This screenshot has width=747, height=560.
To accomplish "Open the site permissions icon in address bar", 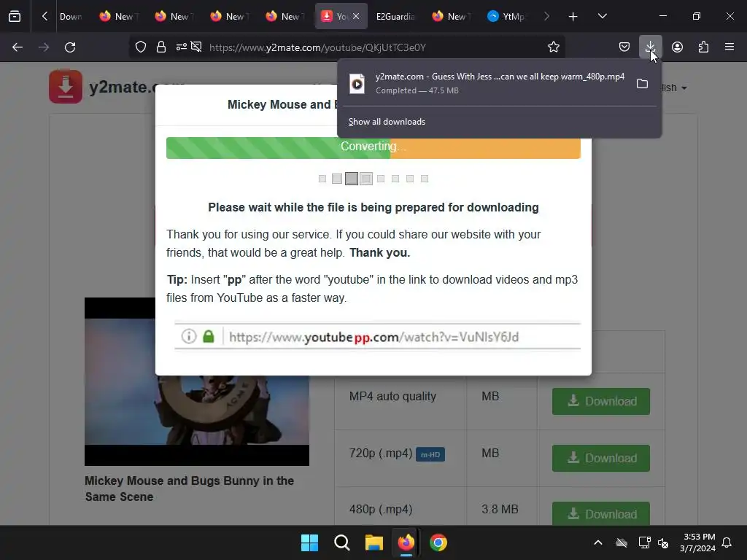I will point(181,47).
